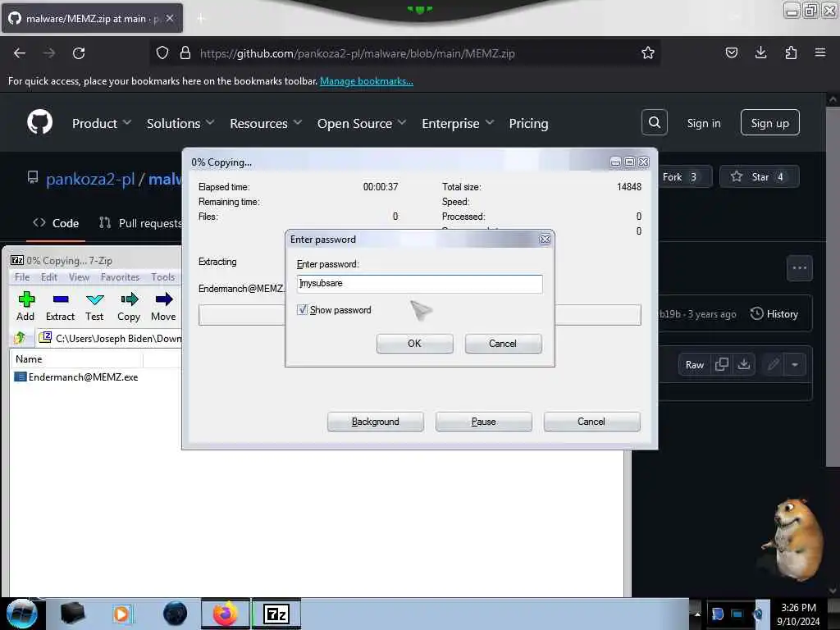Go back in Firefox browser
The image size is (840, 630).
tap(20, 53)
